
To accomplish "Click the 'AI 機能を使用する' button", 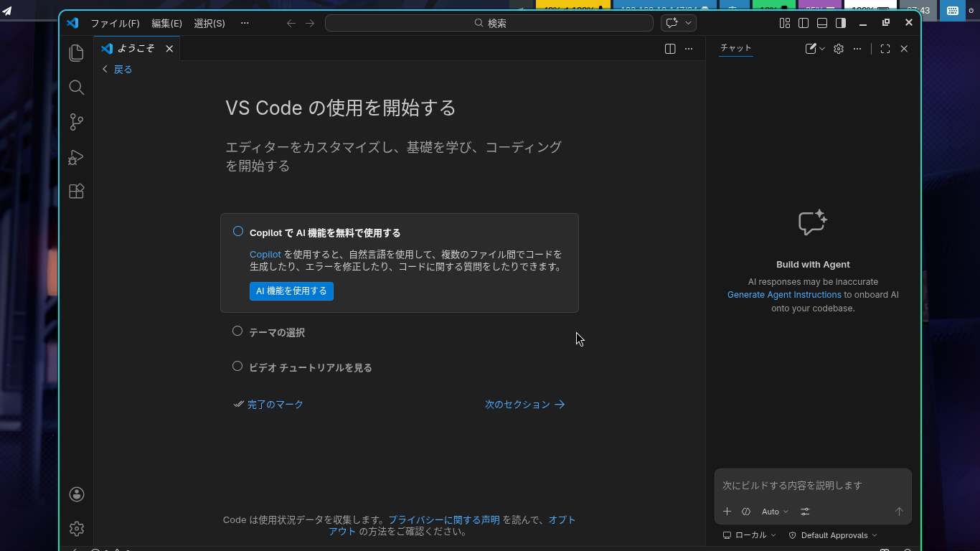I will [x=291, y=291].
